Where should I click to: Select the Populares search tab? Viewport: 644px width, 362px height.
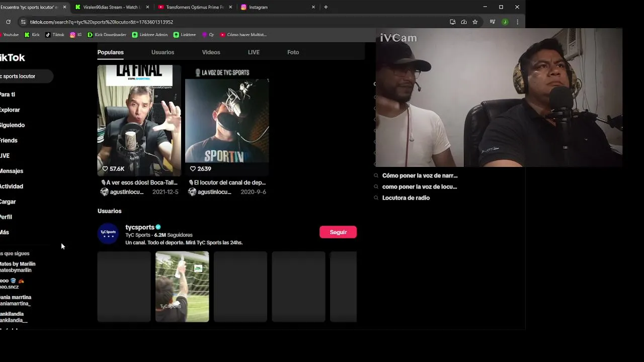[110, 52]
